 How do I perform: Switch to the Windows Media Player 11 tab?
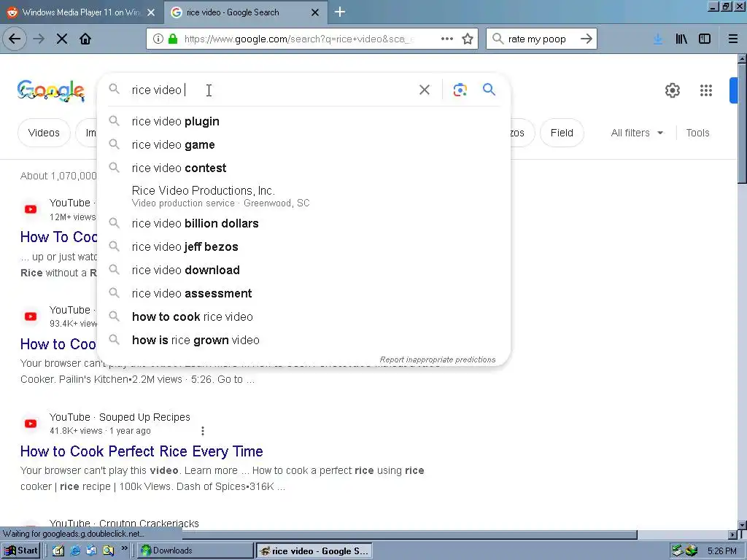pyautogui.click(x=81, y=12)
